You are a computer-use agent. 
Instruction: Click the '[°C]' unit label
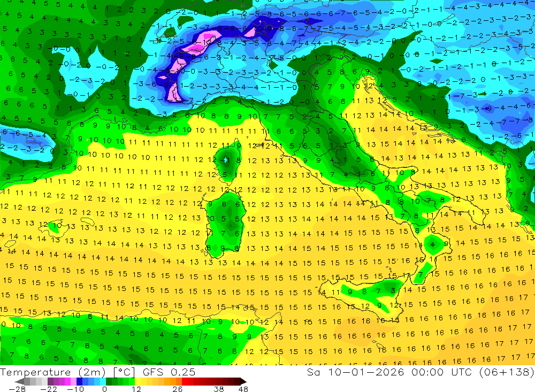124,373
